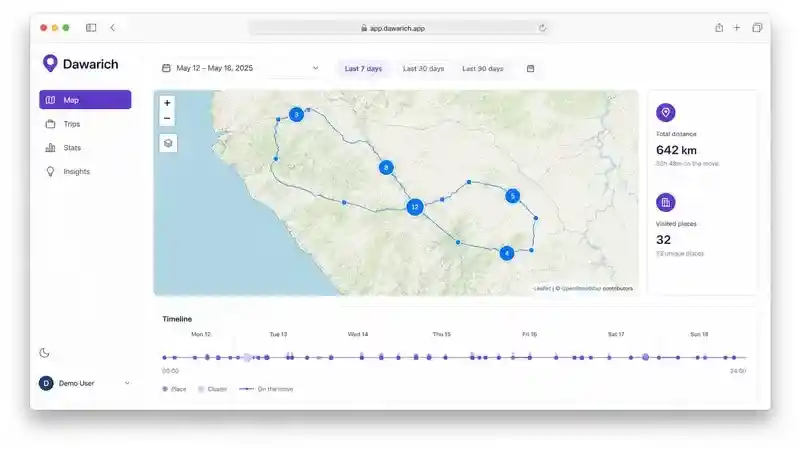This screenshot has width=800, height=450.
Task: Open the Leaflet attribution link
Action: (x=542, y=288)
